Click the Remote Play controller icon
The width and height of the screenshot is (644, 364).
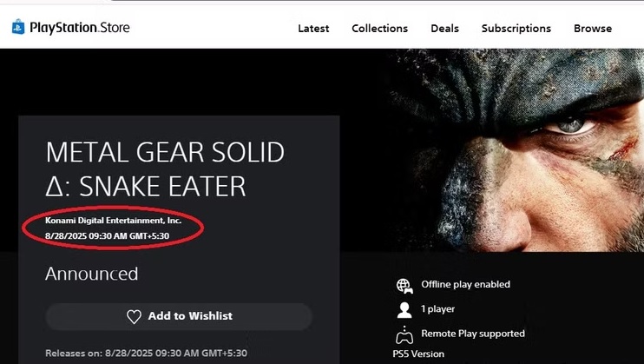(404, 334)
